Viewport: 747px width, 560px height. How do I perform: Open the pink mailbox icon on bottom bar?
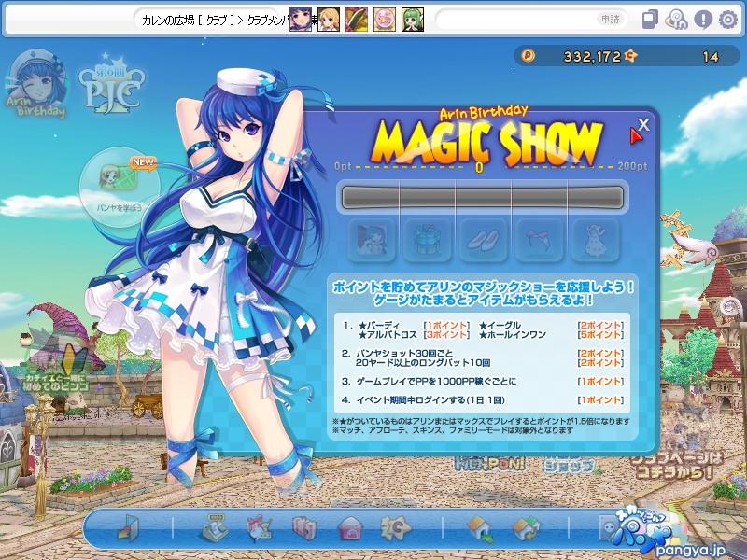[350, 528]
